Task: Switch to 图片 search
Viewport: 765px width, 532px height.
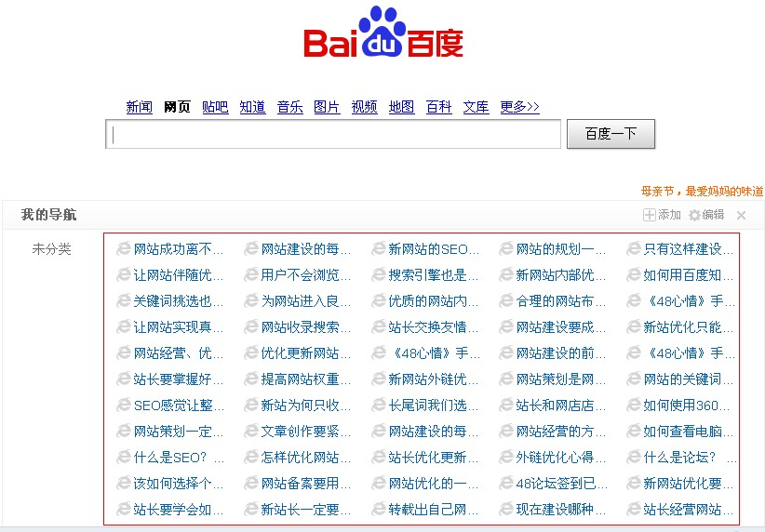Action: click(x=327, y=107)
